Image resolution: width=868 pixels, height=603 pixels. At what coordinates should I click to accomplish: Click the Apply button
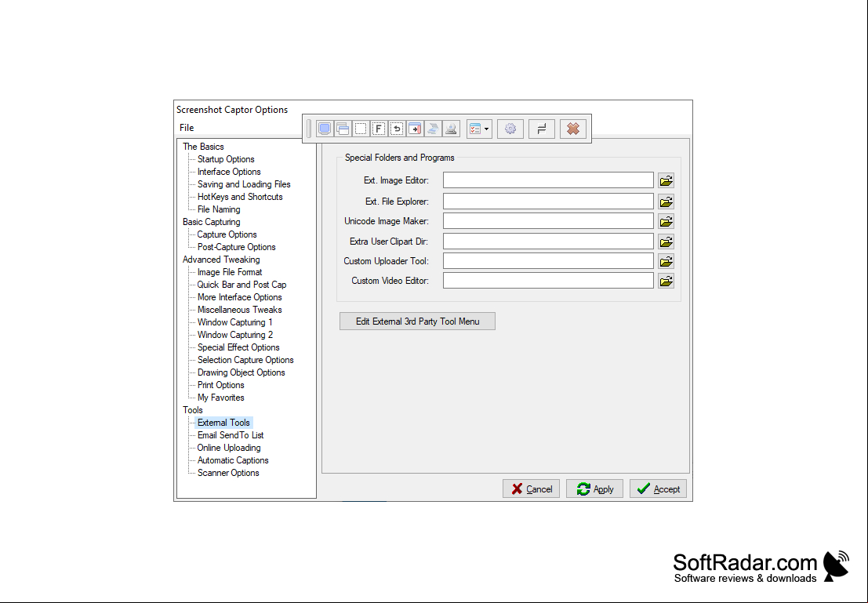[594, 489]
